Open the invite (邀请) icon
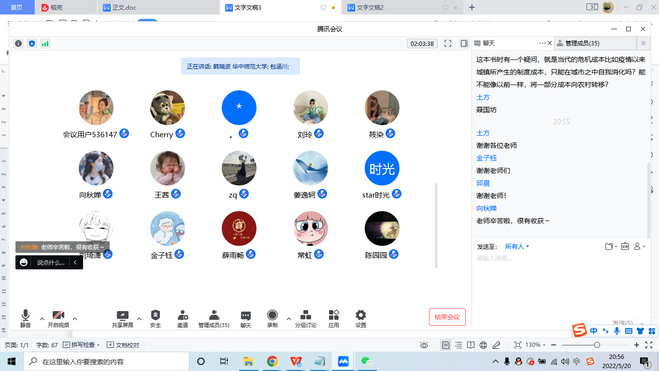Screen dimensions: 659x371 182,319
